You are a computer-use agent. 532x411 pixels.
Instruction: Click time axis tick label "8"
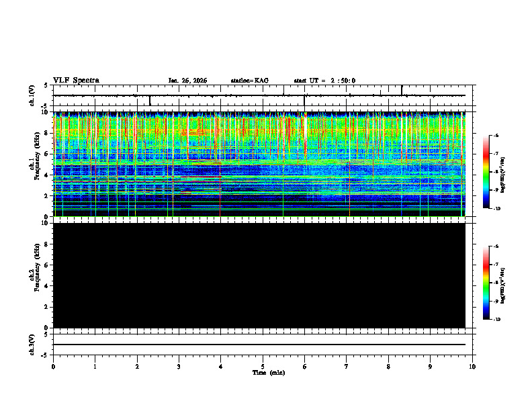(x=388, y=367)
